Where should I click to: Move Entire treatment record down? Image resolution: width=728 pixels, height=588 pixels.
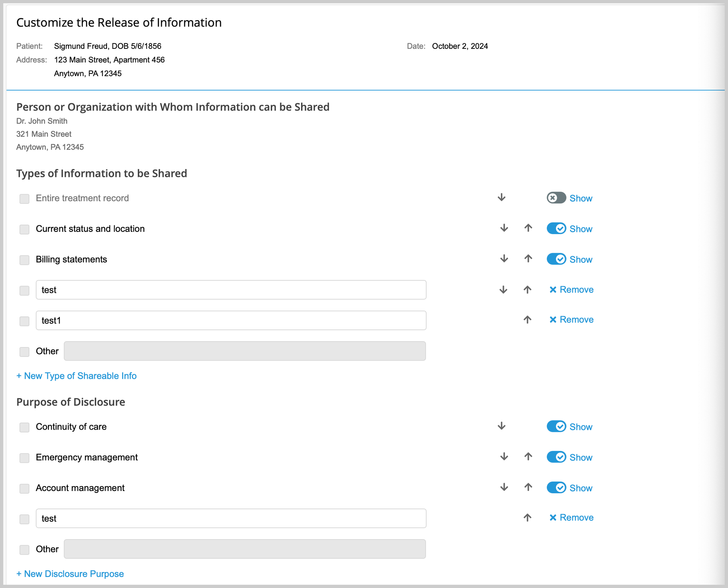tap(501, 197)
